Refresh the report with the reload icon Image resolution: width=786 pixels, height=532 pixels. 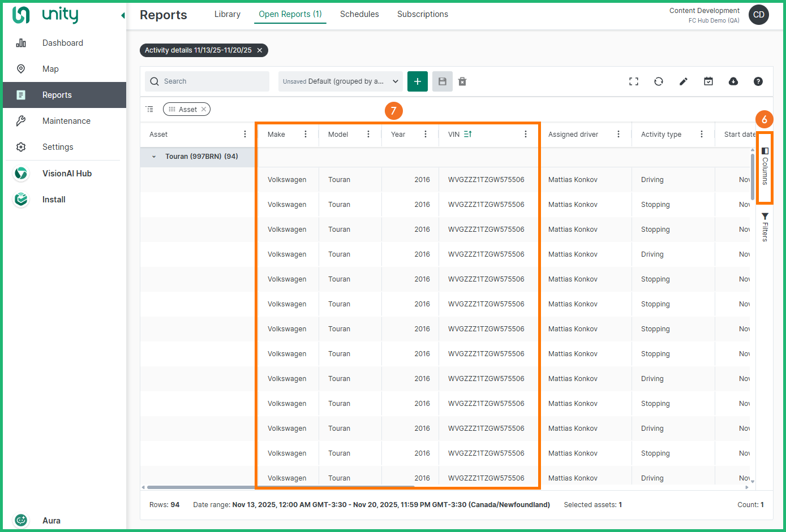[x=659, y=81]
